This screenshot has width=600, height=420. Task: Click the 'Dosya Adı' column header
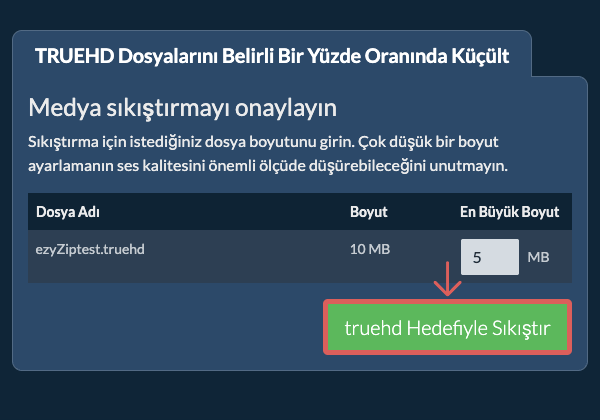click(68, 212)
